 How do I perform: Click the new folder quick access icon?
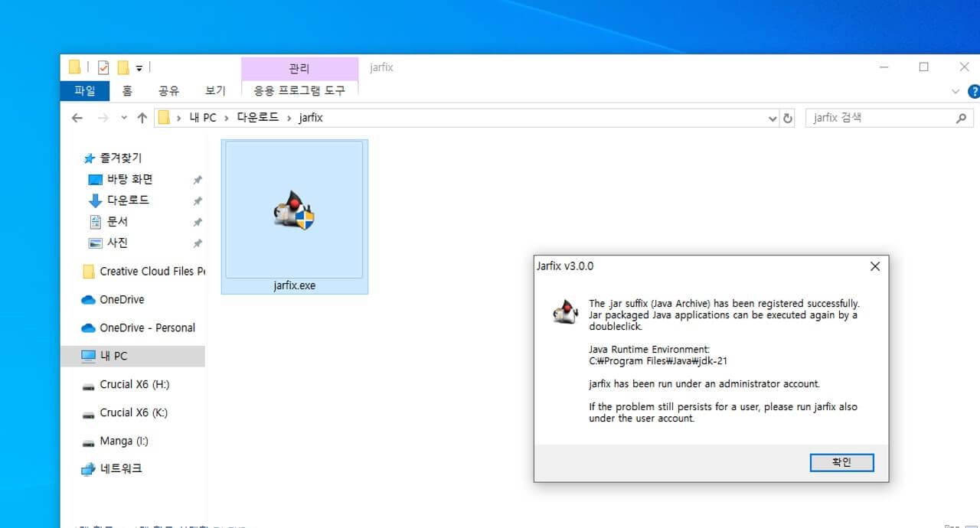[x=122, y=67]
